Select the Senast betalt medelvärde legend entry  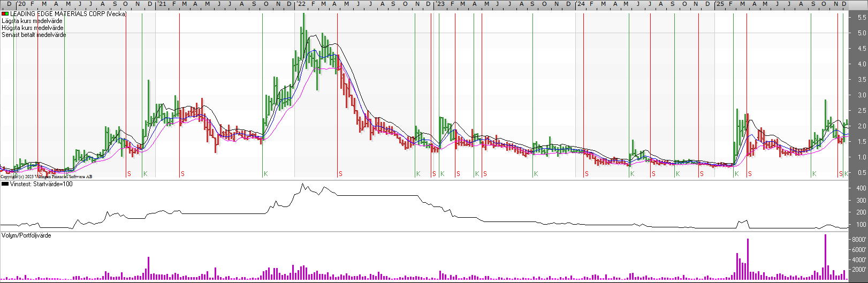point(34,35)
